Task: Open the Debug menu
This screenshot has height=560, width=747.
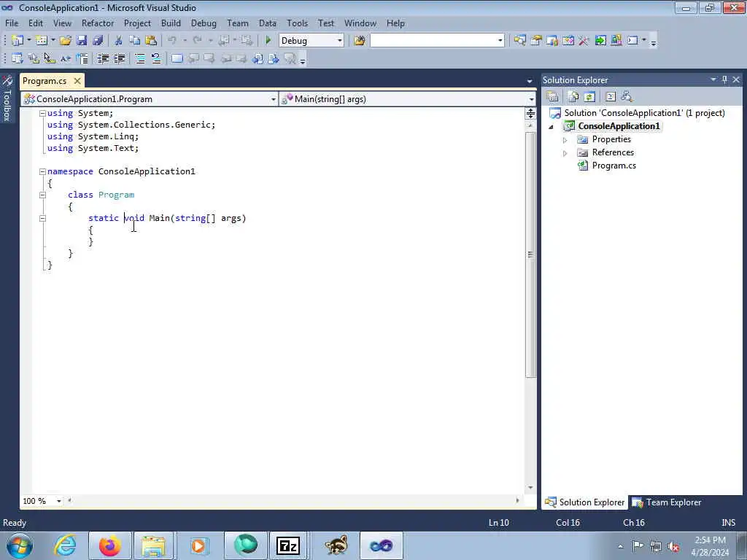Action: [x=204, y=23]
